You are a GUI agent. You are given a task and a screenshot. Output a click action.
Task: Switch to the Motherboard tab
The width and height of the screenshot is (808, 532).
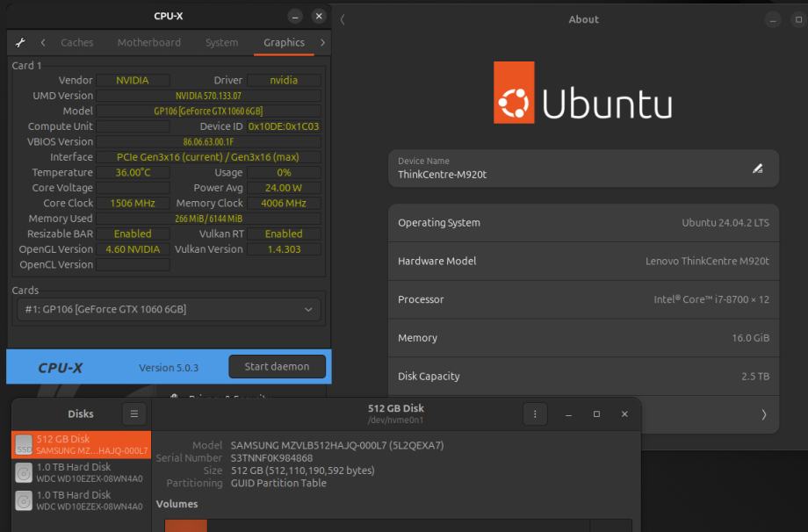pos(148,42)
